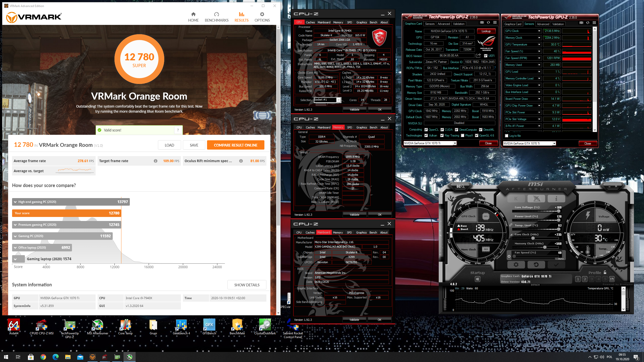Screen dimensions: 644x362
Task: Click Oculus Rift minimum spec info icon
Action: [241, 161]
